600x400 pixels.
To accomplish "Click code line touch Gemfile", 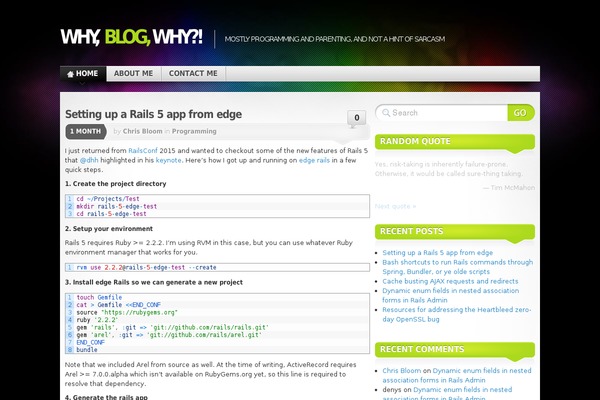I will (x=99, y=297).
